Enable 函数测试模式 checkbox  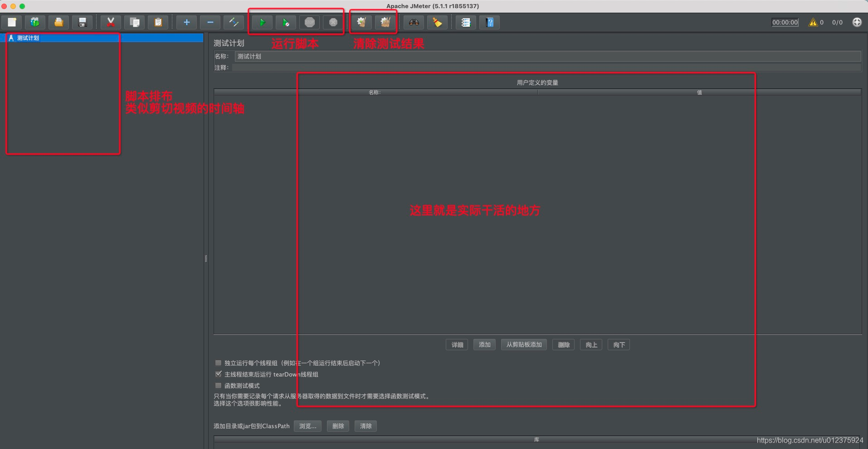pyautogui.click(x=218, y=386)
